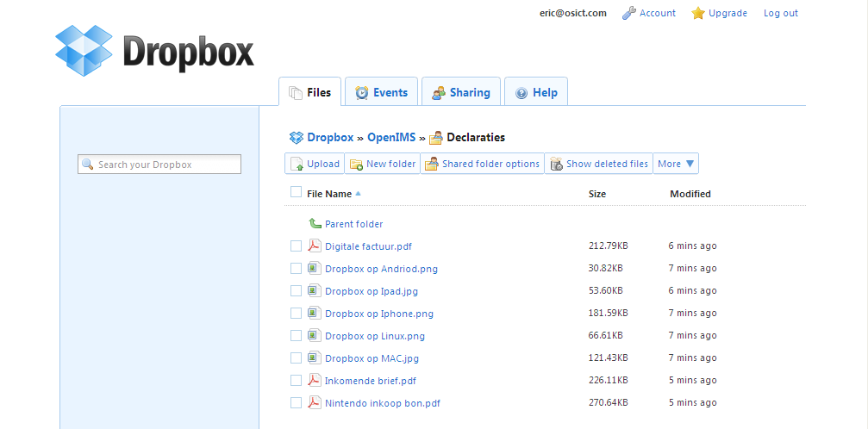Click the Parent folder link
The width and height of the screenshot is (868, 429).
(x=353, y=224)
